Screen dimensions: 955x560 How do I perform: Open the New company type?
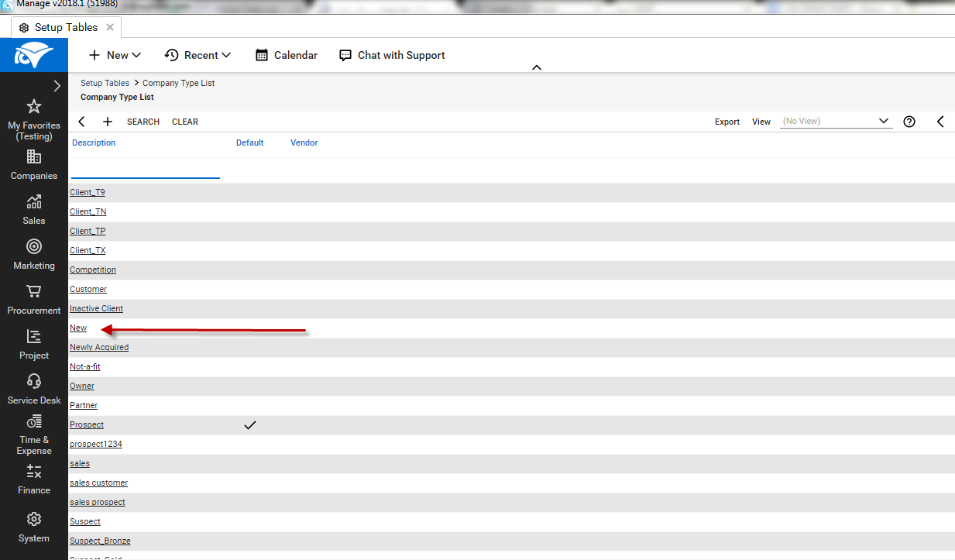click(x=78, y=328)
